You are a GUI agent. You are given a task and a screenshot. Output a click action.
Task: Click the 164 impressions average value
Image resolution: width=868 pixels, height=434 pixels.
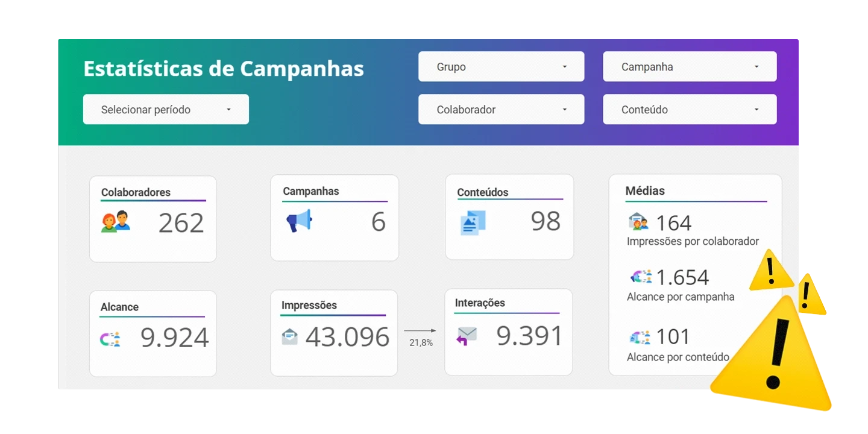coord(674,223)
